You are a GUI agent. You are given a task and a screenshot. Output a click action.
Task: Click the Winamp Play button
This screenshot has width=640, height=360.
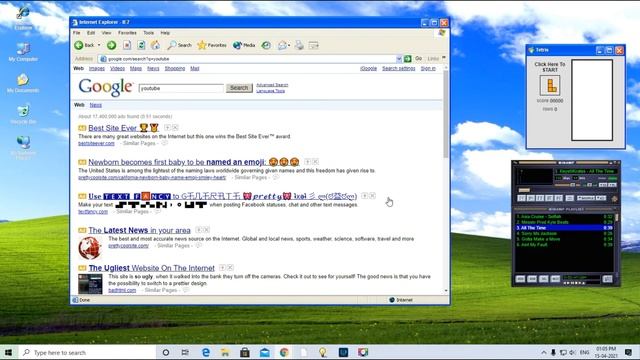[531, 198]
